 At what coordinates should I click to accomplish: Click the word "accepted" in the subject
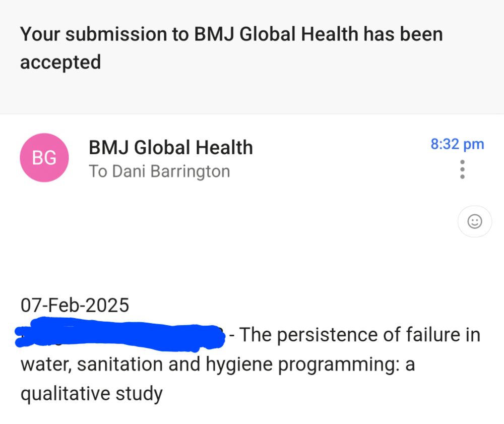(x=60, y=63)
